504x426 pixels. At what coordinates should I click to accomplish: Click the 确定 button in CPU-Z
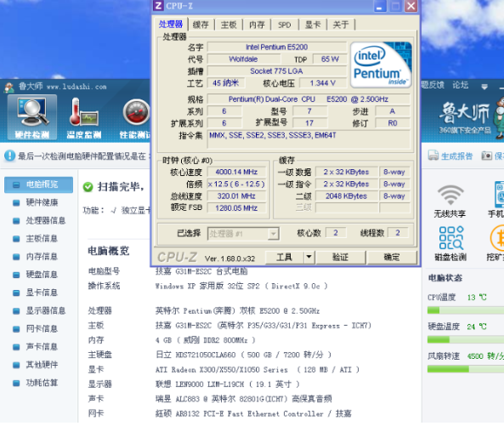pos(392,257)
